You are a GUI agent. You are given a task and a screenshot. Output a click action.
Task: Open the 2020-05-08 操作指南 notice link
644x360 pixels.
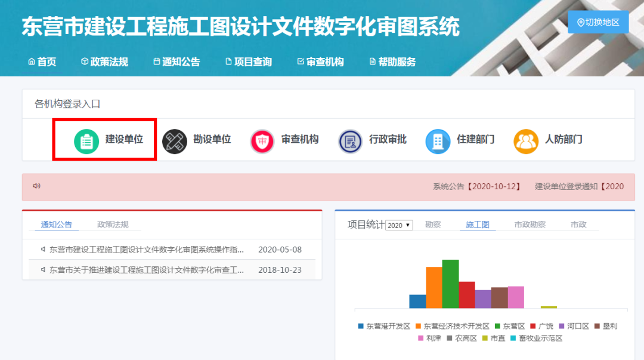pyautogui.click(x=146, y=250)
